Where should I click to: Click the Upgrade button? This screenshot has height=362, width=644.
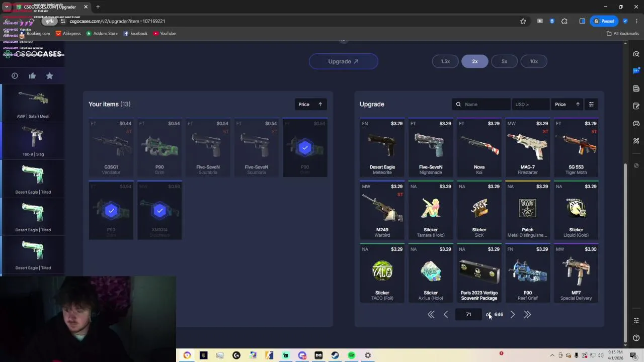point(343,61)
